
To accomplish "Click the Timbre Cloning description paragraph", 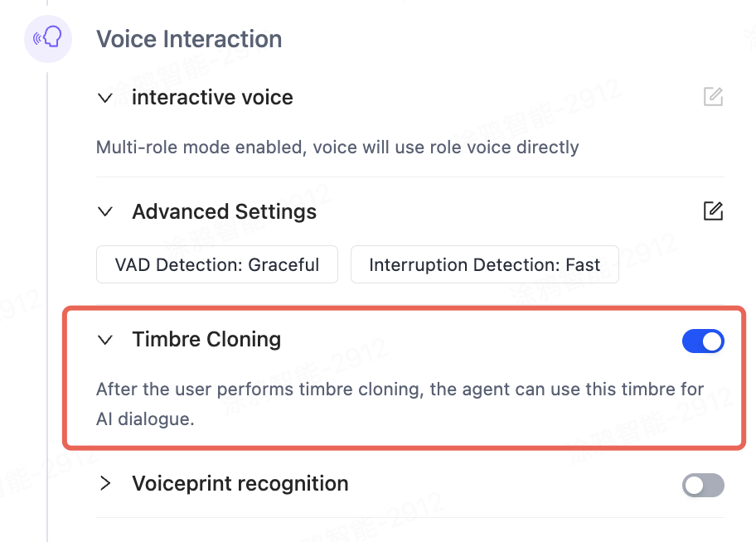I will pos(400,404).
